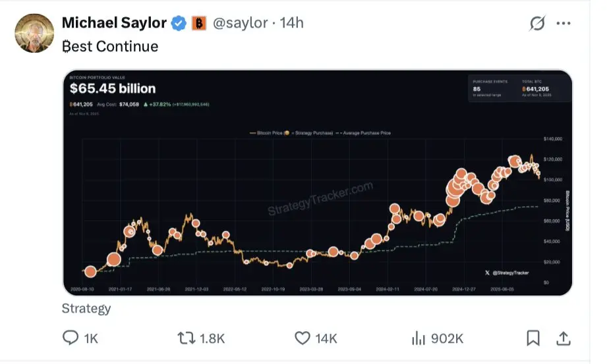Click the orange Bitcoin affiliation badge

tap(199, 23)
